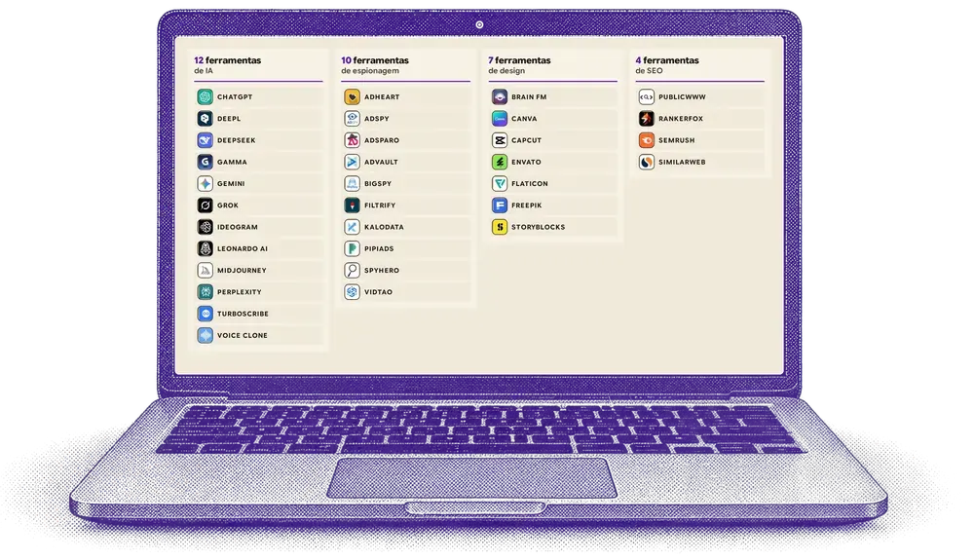Select the Semrush icon
Screen dimensions: 974x560
[x=647, y=140]
